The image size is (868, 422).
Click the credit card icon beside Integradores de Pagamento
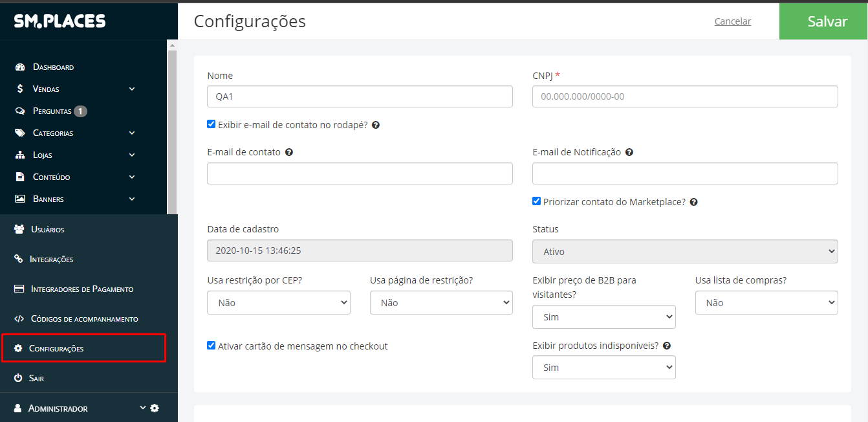(19, 289)
